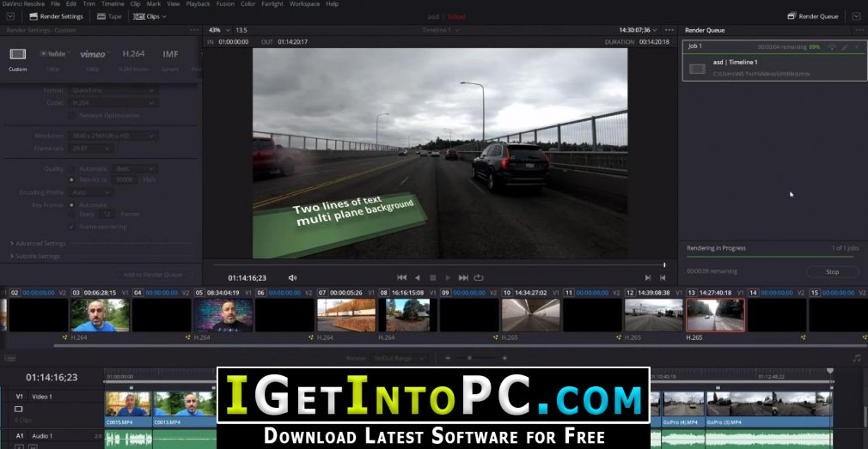The image size is (868, 449).
Task: Select the Custom render preset
Action: [x=18, y=60]
